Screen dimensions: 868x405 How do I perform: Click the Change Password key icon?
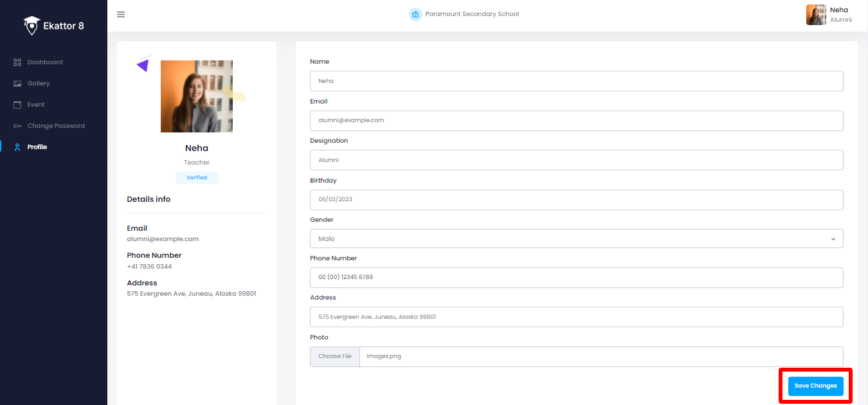[x=17, y=126]
